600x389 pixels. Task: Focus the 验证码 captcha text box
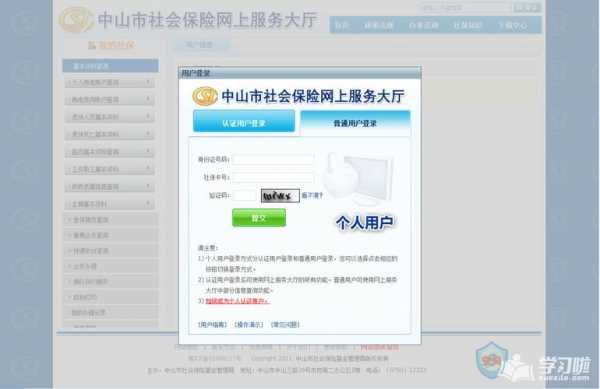pos(245,195)
